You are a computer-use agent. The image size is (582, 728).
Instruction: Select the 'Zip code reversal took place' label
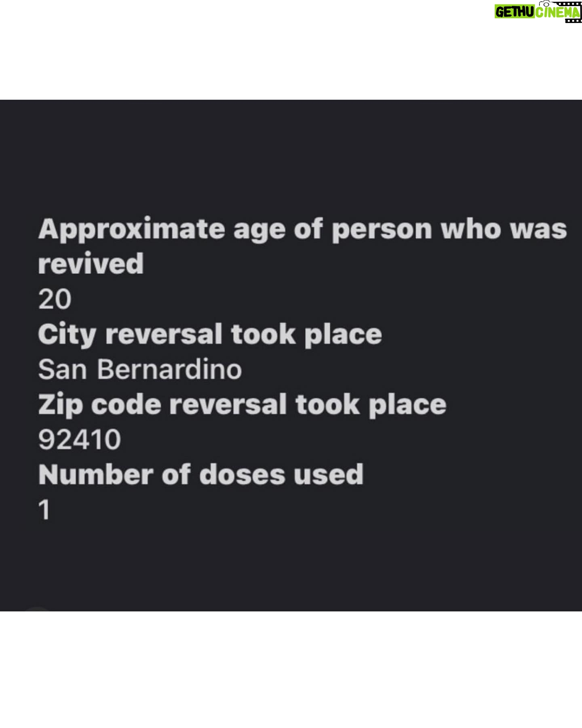(242, 405)
